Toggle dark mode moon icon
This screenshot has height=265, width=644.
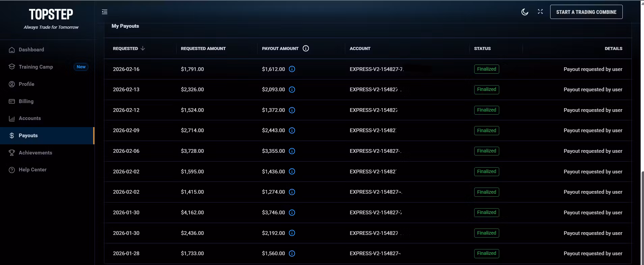pos(525,12)
